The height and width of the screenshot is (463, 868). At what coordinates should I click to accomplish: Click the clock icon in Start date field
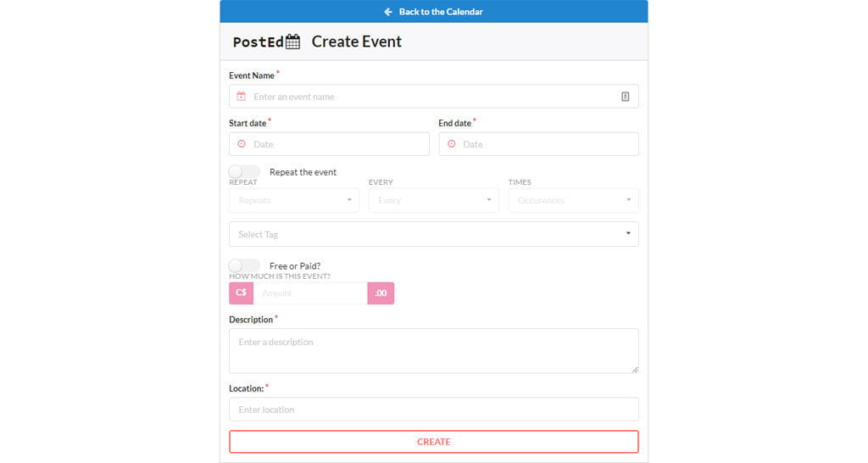coord(242,144)
